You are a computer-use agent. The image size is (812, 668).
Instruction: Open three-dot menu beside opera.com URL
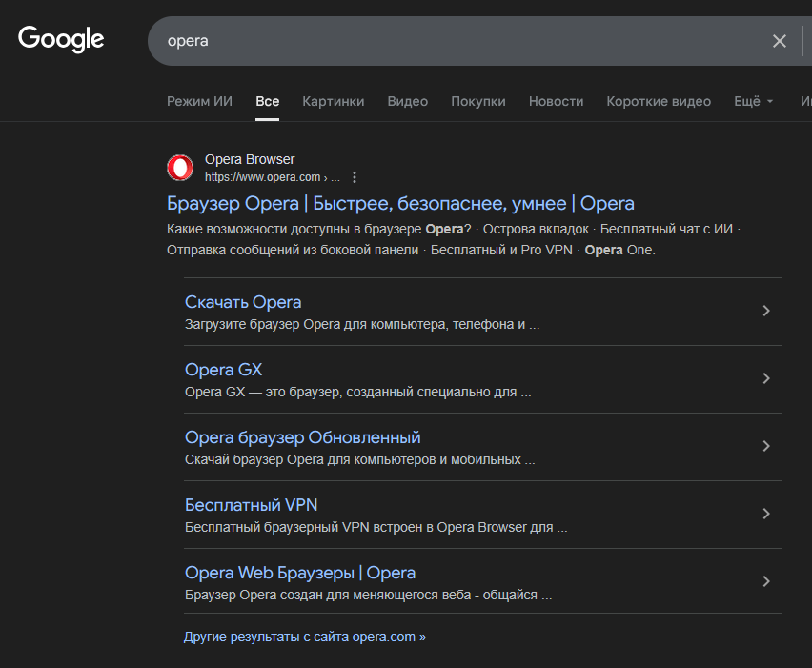(x=355, y=177)
